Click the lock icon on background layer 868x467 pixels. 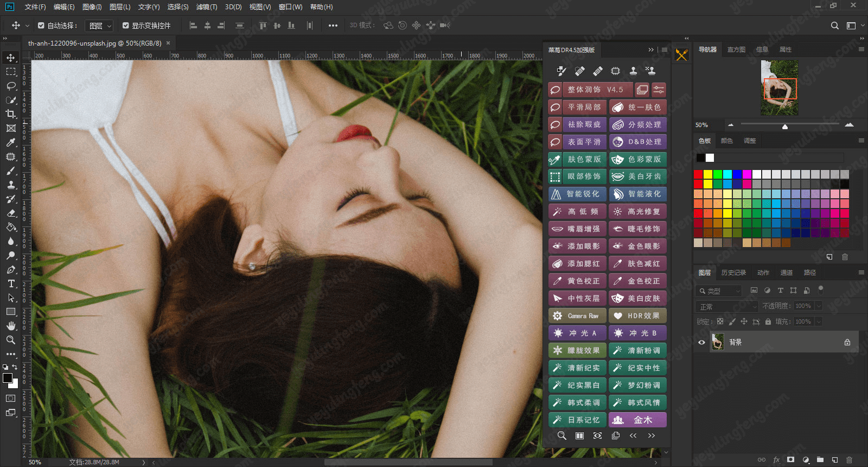coord(847,342)
